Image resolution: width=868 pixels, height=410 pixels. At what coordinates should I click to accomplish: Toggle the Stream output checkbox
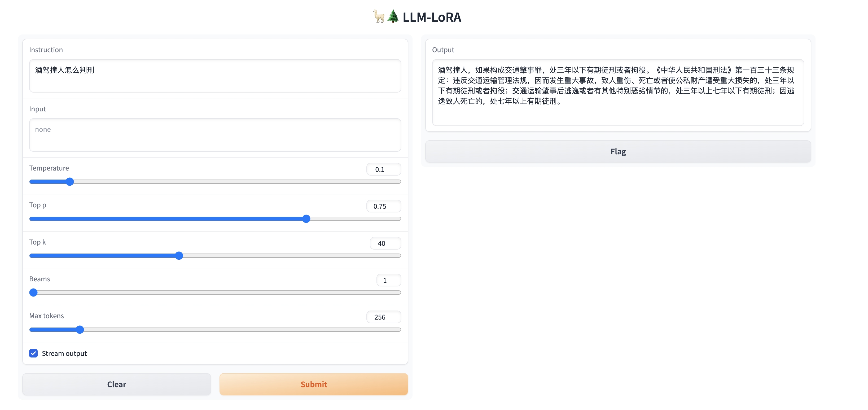[x=33, y=353]
